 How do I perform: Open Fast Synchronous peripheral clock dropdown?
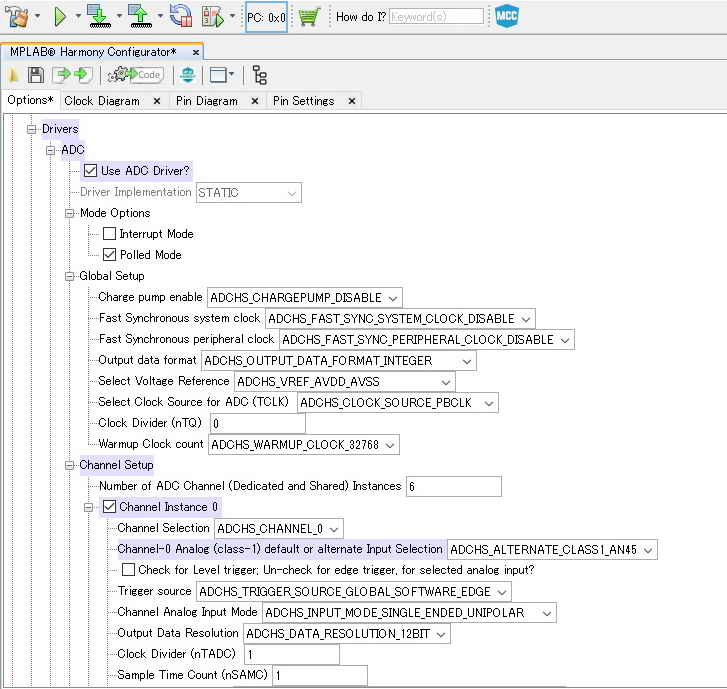click(x=427, y=339)
